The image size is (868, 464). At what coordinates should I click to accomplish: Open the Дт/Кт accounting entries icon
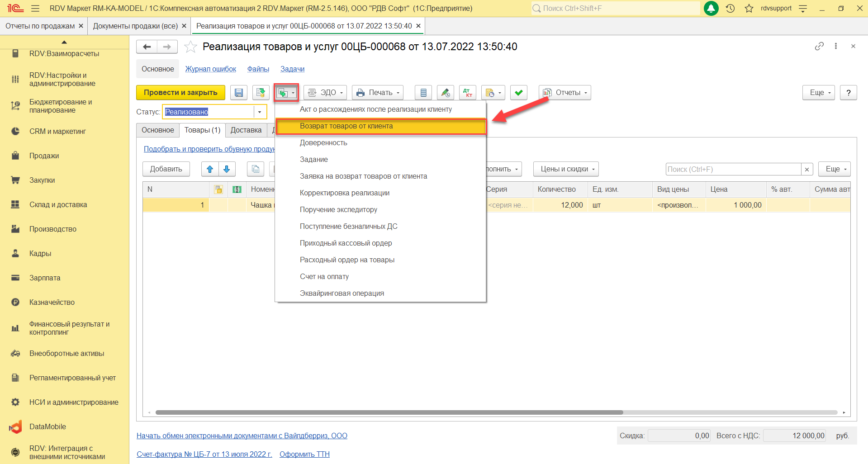467,93
